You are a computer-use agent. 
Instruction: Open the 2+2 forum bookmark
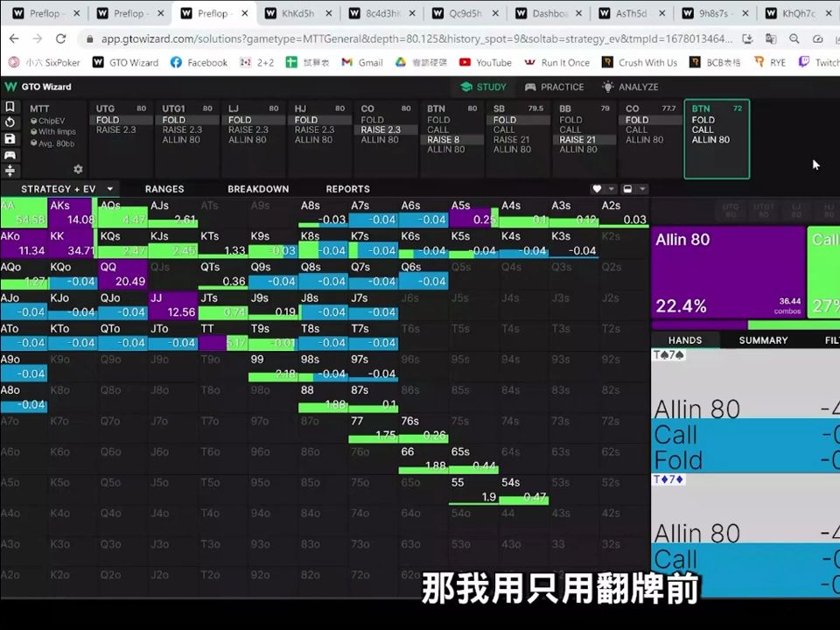click(256, 63)
